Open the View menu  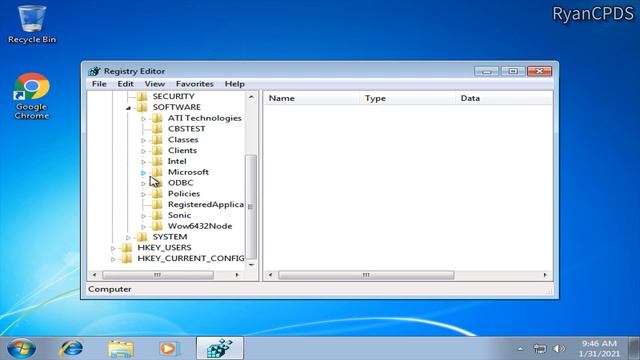point(155,84)
